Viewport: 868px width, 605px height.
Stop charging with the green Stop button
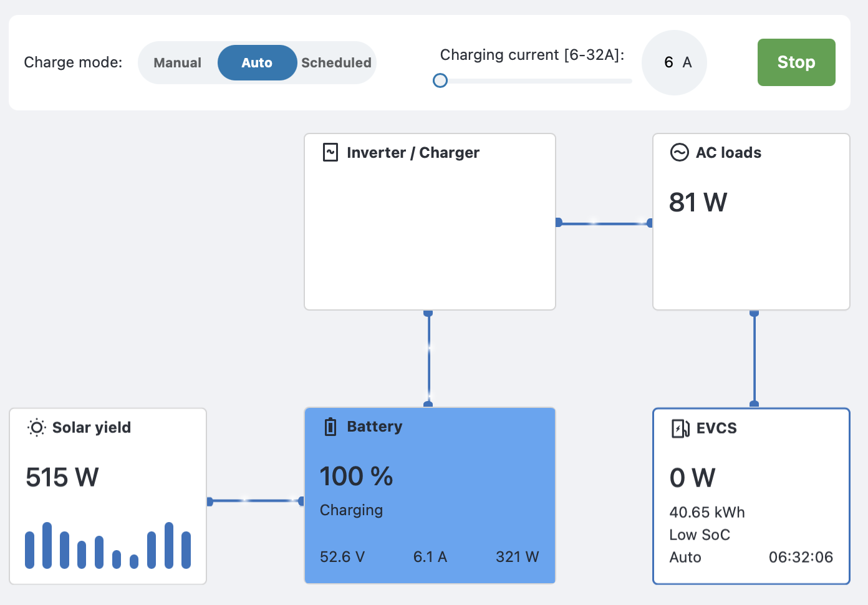[x=796, y=62]
